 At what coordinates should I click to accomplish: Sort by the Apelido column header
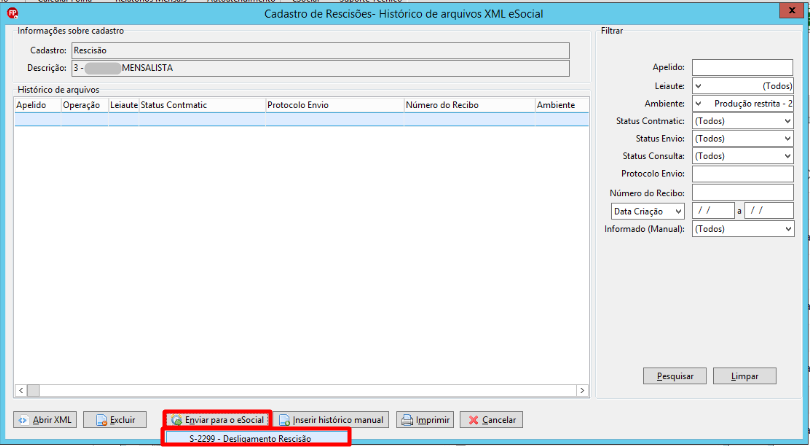(38, 105)
